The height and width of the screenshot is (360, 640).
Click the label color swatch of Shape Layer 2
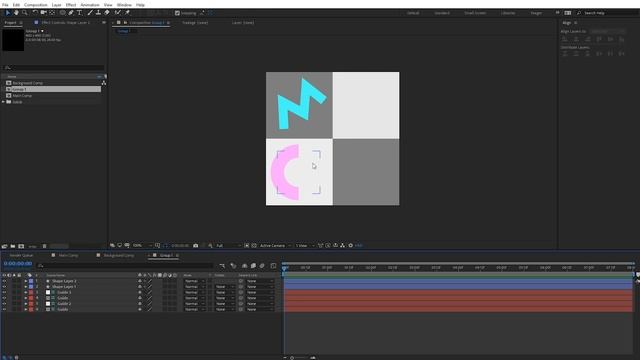point(31,281)
